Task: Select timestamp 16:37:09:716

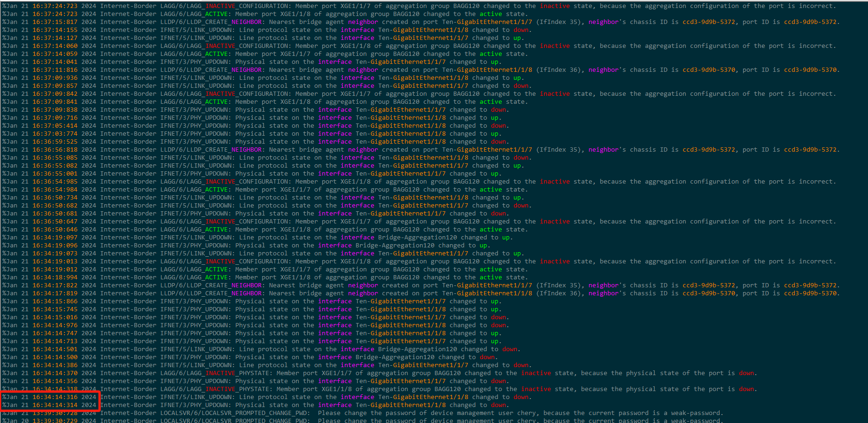Action: pyautogui.click(x=55, y=118)
